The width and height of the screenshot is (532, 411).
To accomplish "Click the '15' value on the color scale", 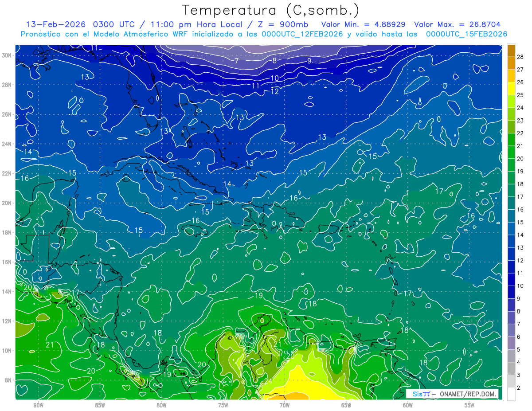I will pos(520,222).
